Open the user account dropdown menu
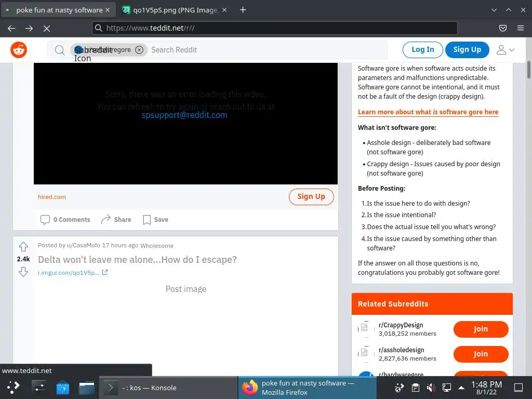This screenshot has width=532, height=399. point(505,50)
